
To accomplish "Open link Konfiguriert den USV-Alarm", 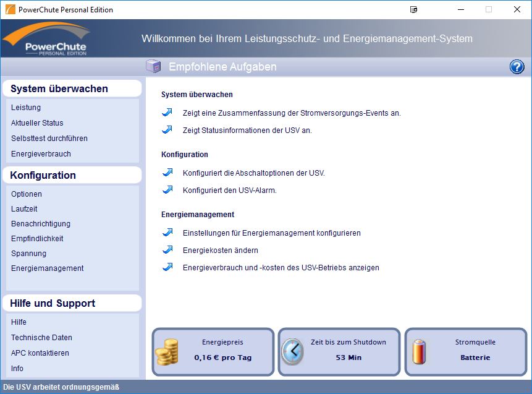I will point(230,191).
